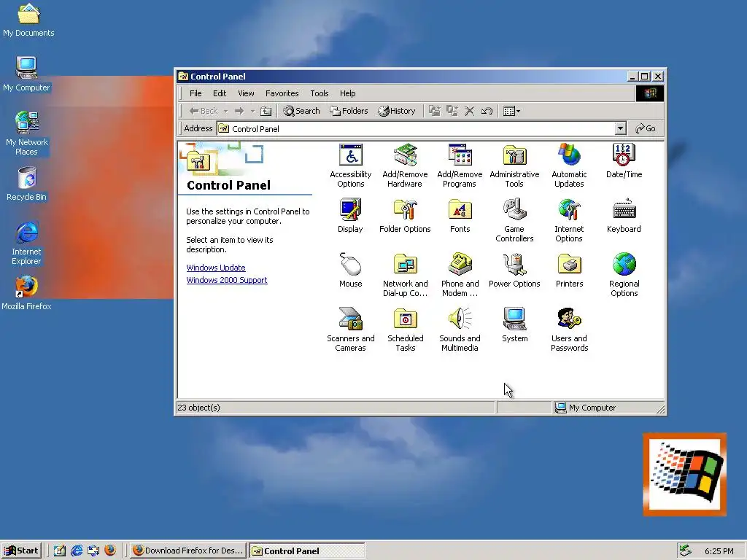Open the Help menu
This screenshot has width=747, height=560.
click(347, 93)
